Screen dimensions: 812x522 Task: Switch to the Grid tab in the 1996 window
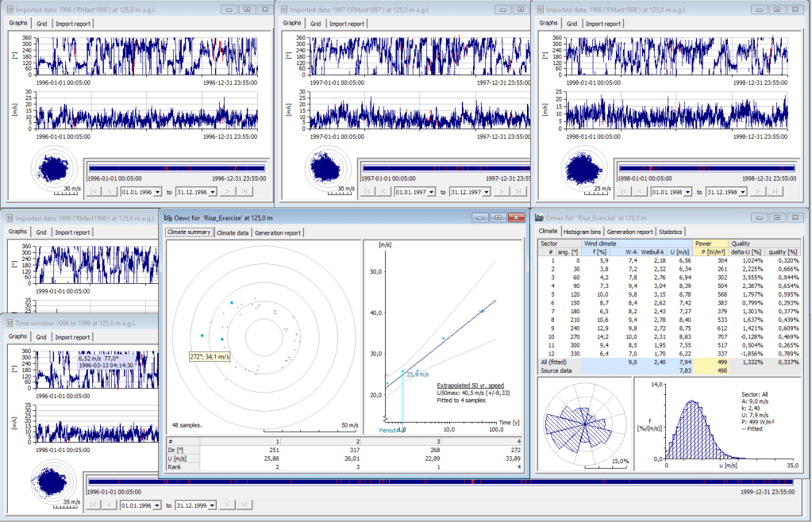pyautogui.click(x=41, y=24)
